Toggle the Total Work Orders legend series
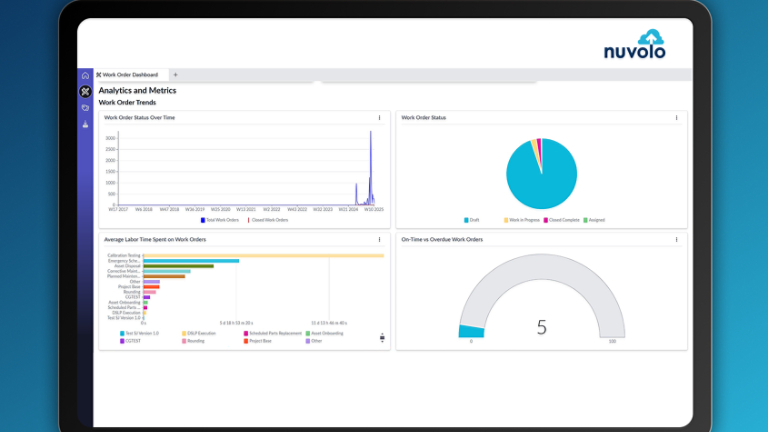Image resolution: width=768 pixels, height=432 pixels. tap(219, 220)
